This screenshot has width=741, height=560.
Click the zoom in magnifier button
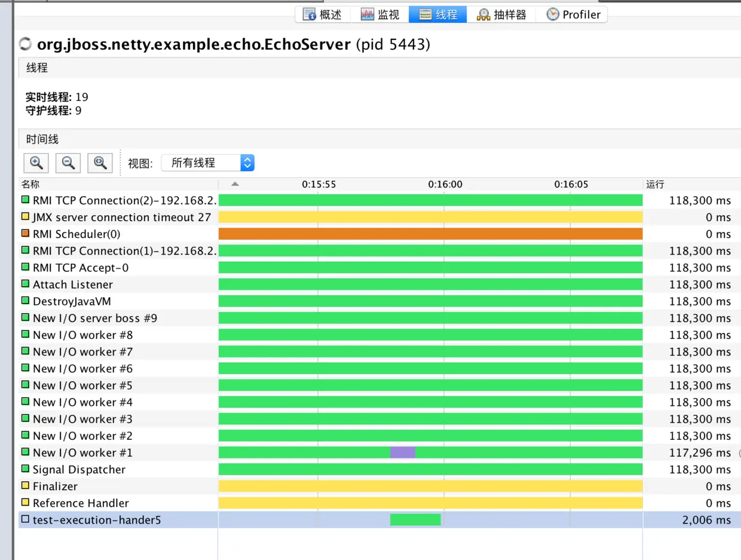click(36, 163)
